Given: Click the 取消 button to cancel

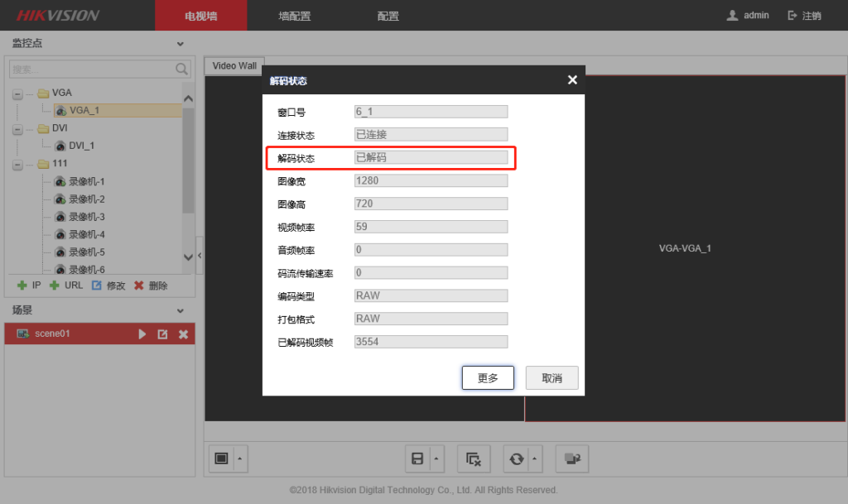Looking at the screenshot, I should [x=552, y=377].
